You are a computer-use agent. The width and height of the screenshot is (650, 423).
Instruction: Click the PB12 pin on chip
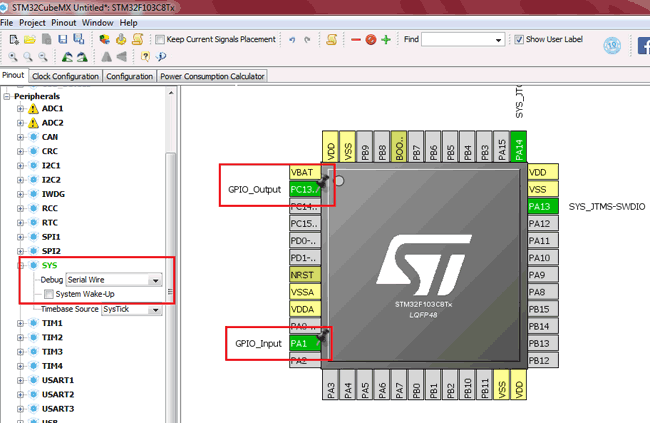pos(543,360)
